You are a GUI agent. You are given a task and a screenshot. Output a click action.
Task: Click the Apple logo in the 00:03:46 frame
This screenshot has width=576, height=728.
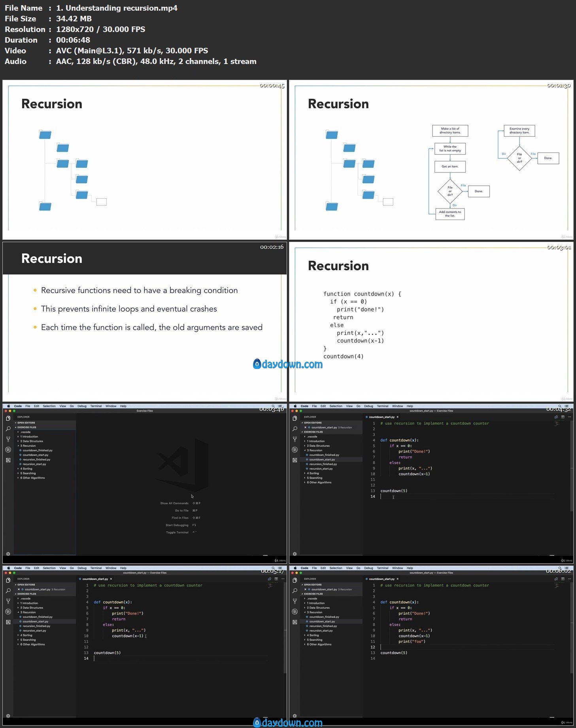click(8, 406)
